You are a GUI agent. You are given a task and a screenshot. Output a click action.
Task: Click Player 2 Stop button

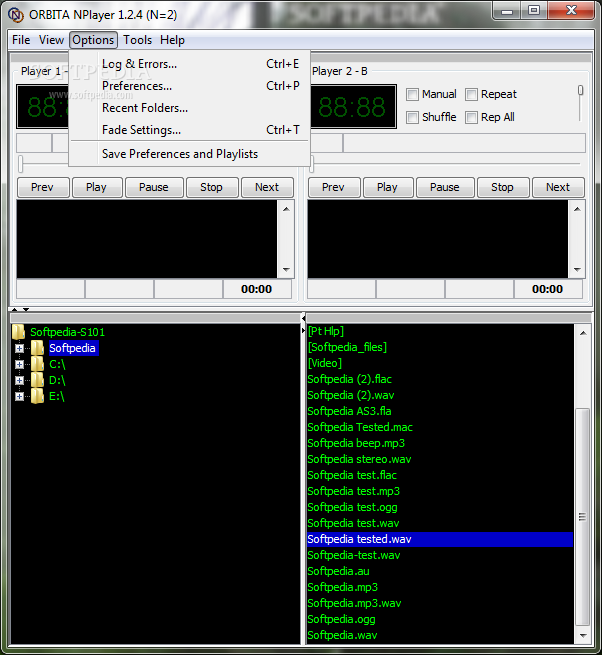tap(503, 187)
